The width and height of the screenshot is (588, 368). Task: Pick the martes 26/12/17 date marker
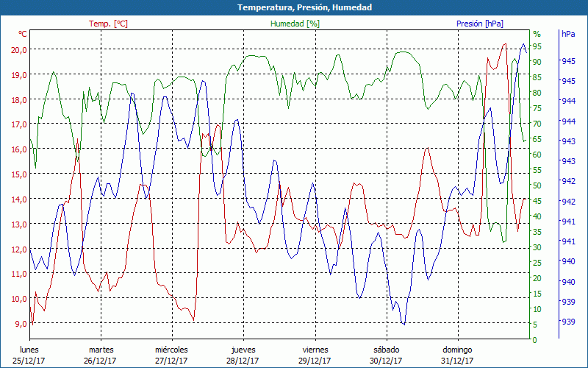[x=101, y=355]
